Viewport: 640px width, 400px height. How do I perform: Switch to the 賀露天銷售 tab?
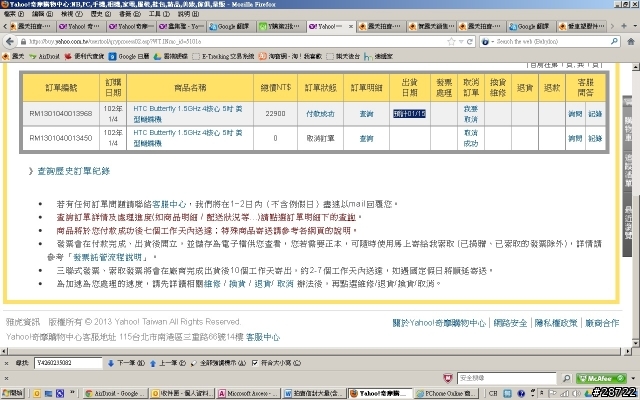(x=431, y=26)
